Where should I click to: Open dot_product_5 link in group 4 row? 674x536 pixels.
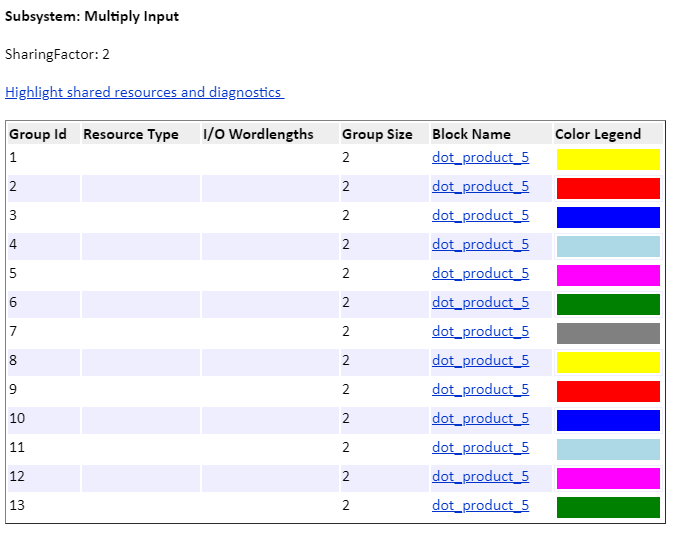pos(480,245)
